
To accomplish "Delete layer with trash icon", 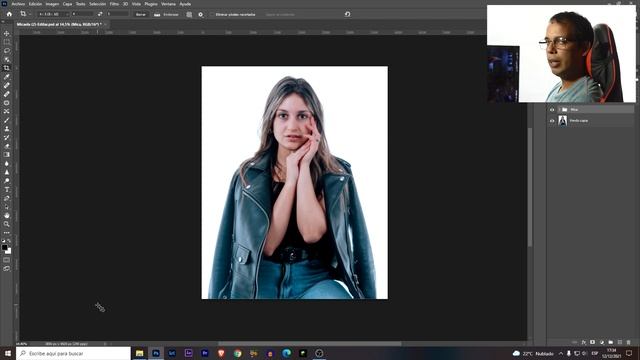I will [x=629, y=342].
